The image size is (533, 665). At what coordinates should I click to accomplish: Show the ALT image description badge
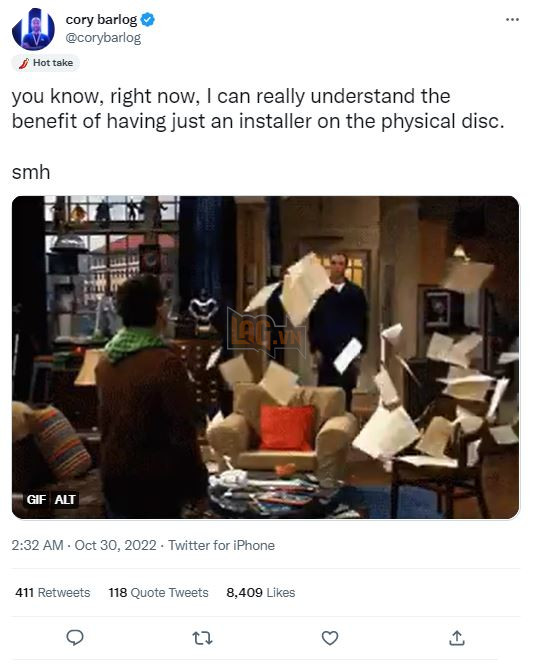click(x=65, y=500)
